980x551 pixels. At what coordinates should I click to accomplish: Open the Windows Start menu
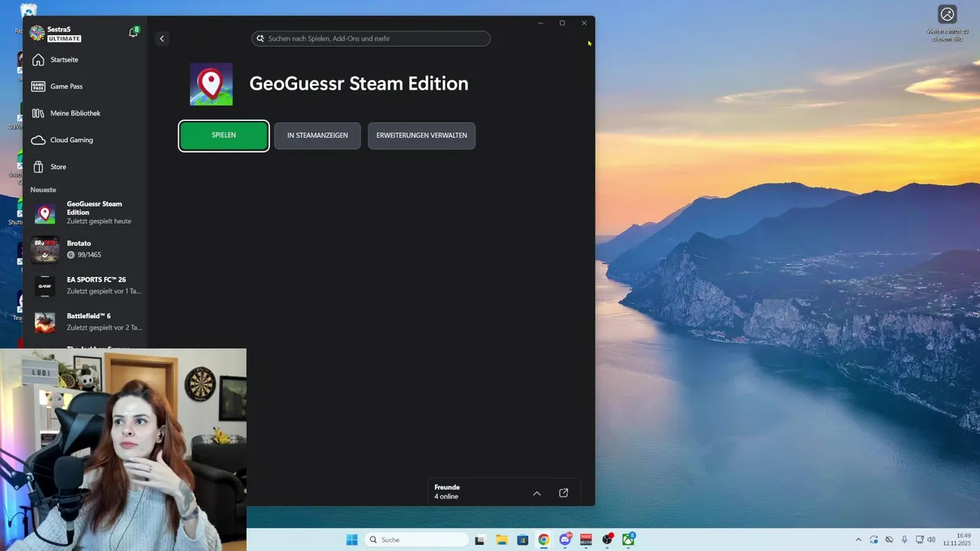point(352,540)
